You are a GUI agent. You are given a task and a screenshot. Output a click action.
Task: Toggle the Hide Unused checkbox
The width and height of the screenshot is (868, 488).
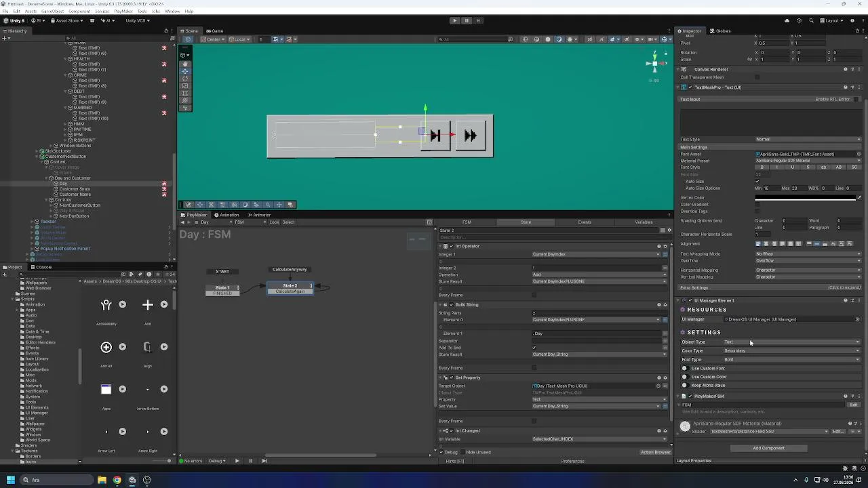coord(463,452)
